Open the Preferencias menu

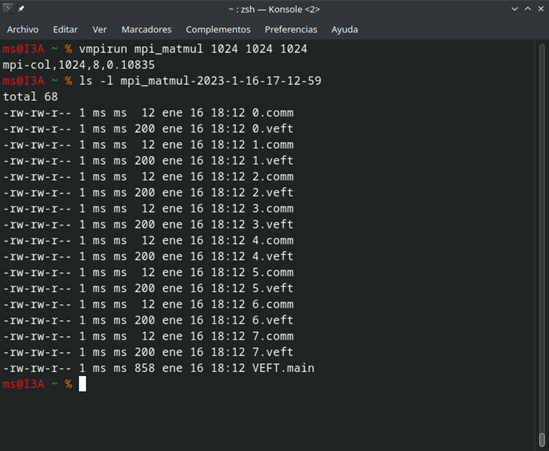tap(291, 30)
